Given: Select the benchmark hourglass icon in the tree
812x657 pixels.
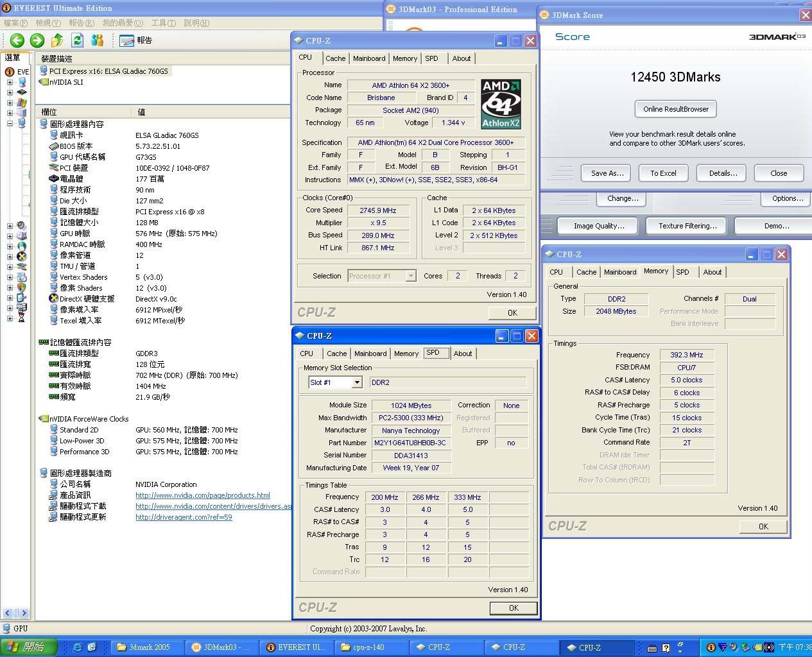Looking at the screenshot, I should point(22,318).
